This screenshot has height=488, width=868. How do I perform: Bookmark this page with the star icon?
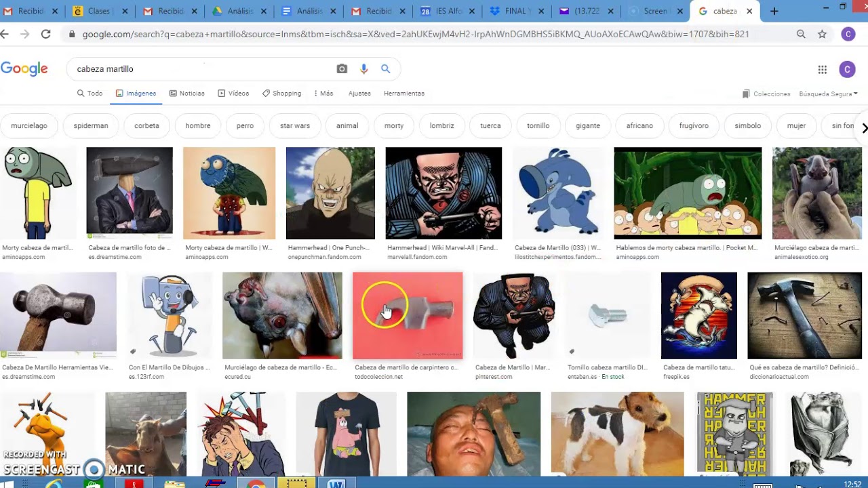pos(822,34)
